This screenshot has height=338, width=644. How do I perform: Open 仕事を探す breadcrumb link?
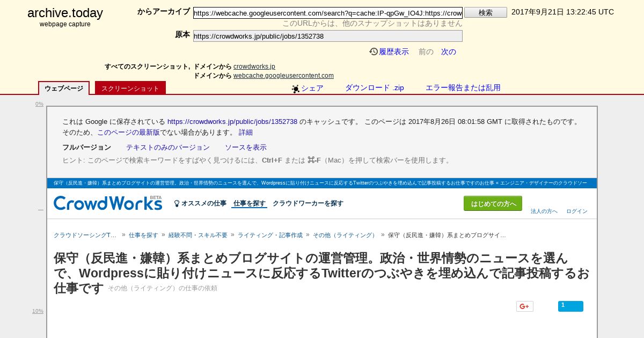[x=143, y=235]
